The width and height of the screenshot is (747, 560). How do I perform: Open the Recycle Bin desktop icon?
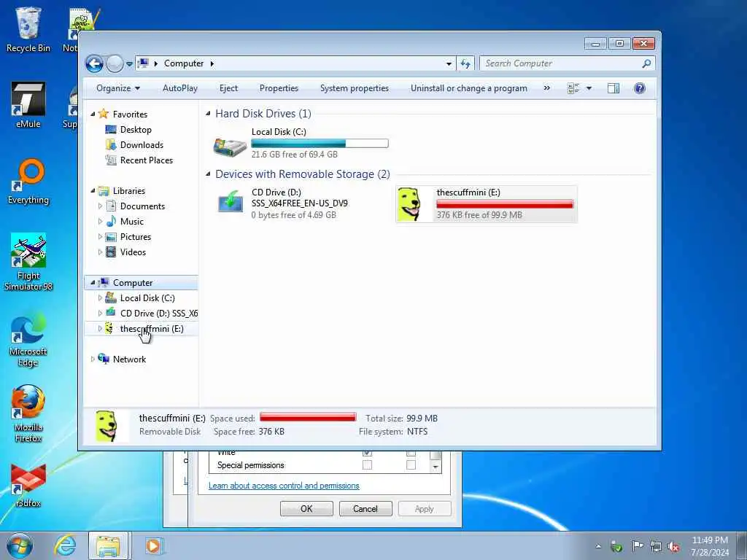(28, 30)
